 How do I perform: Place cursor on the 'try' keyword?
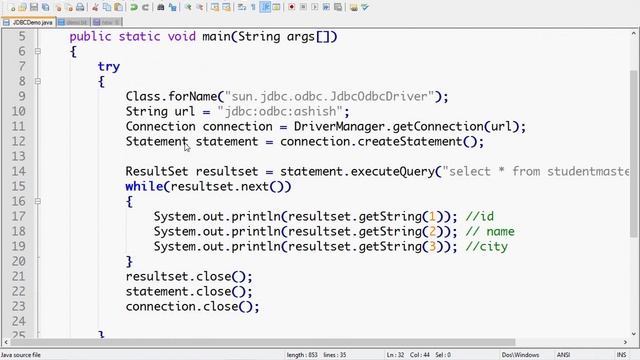click(x=109, y=67)
